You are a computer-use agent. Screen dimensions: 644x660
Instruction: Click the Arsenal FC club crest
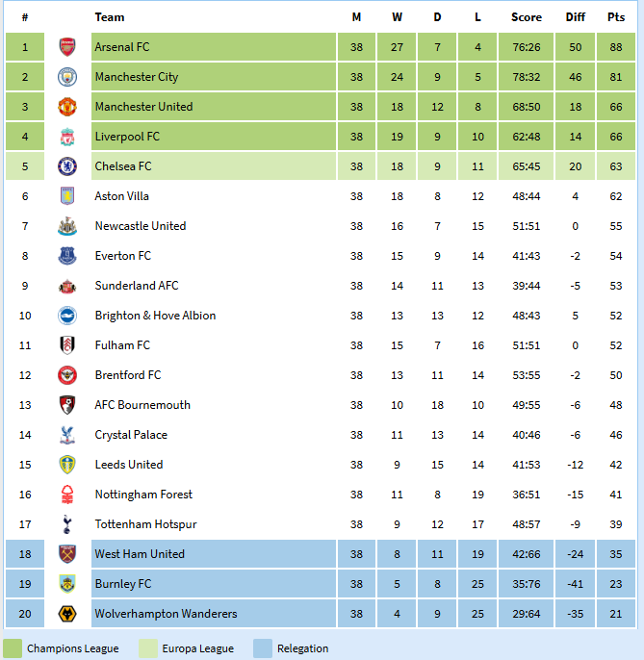click(66, 47)
